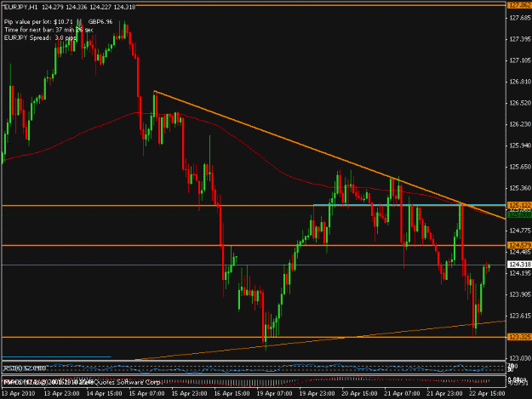Click the '21 Apr 23:00' time label
532x399 pixels.
coord(444,394)
